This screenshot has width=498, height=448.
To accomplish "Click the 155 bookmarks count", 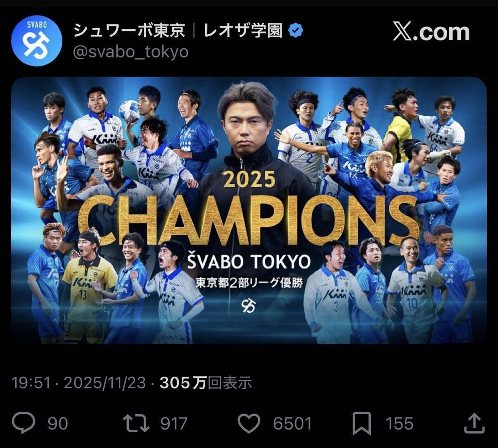I will pos(399,424).
